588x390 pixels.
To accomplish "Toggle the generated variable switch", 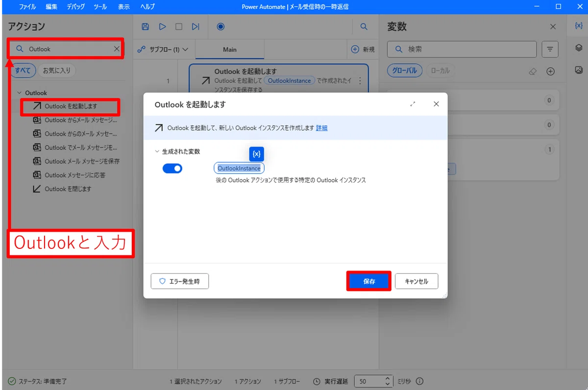I will tap(172, 169).
